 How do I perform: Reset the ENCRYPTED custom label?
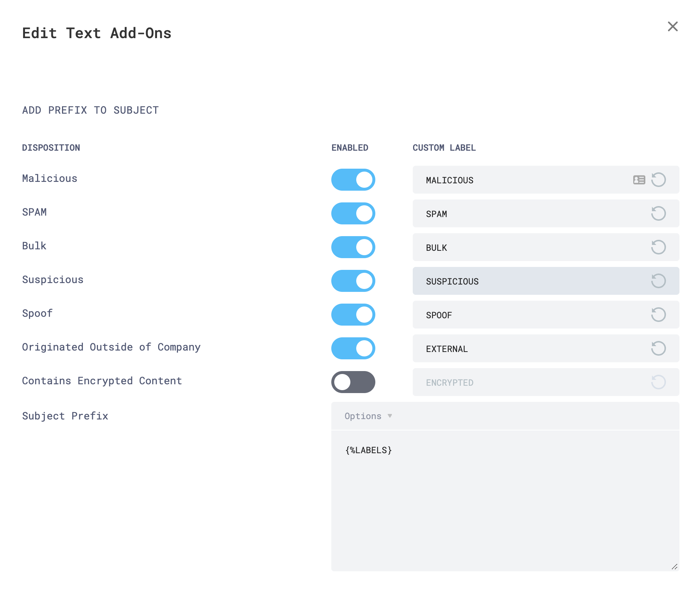[x=659, y=382]
